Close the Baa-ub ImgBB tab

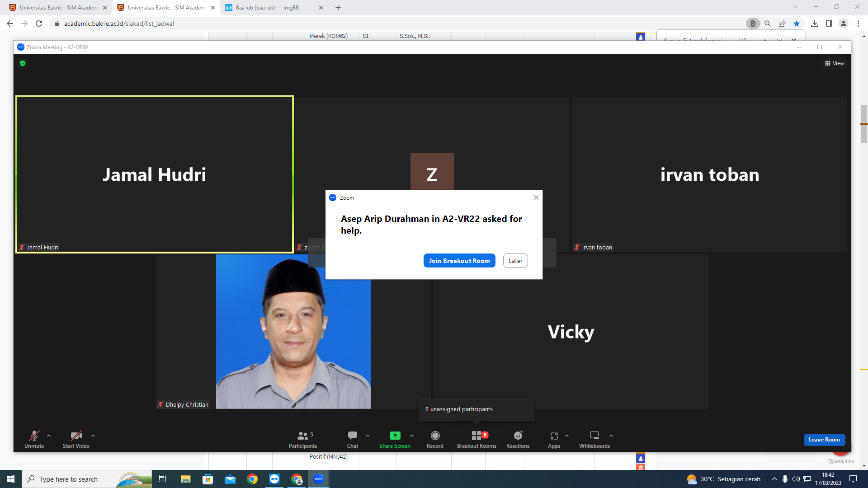tap(321, 8)
